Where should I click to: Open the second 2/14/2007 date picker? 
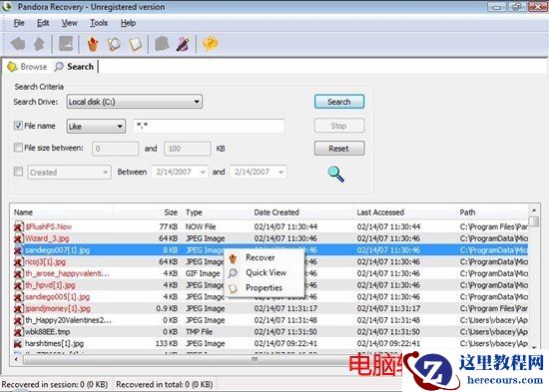(259, 172)
